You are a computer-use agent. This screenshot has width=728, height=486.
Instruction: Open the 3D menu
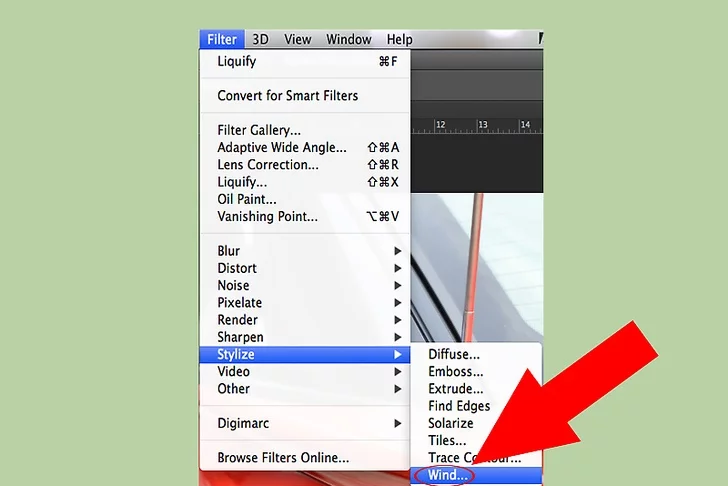260,39
